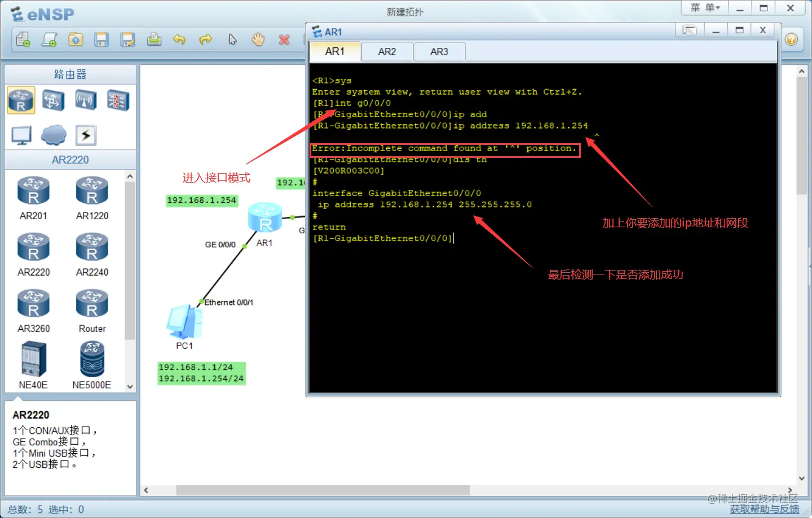The width and height of the screenshot is (812, 518).
Task: Select the Firewall device category icon
Action: click(118, 100)
